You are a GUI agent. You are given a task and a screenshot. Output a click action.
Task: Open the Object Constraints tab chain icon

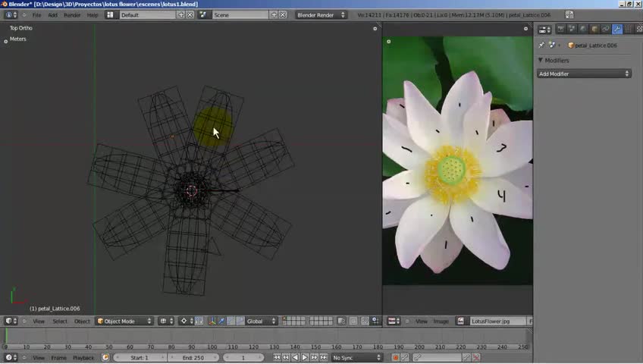pyautogui.click(x=605, y=29)
